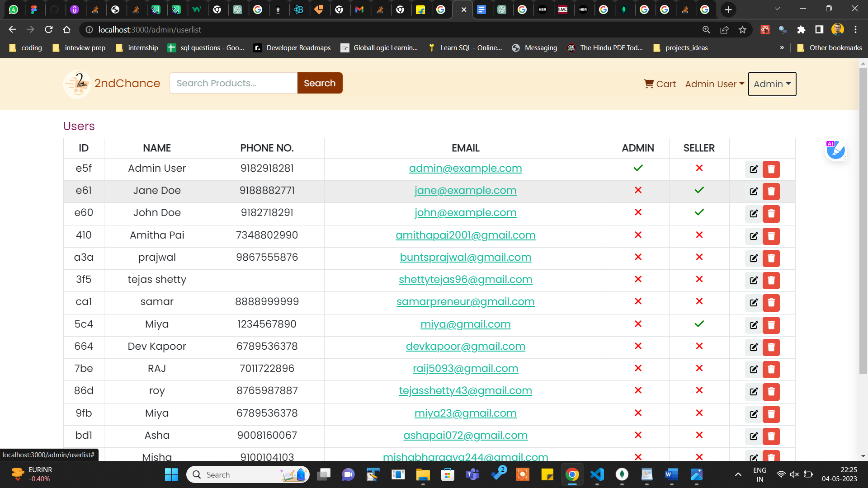Open the shopping Cart link
The height and width of the screenshot is (488, 868).
660,84
